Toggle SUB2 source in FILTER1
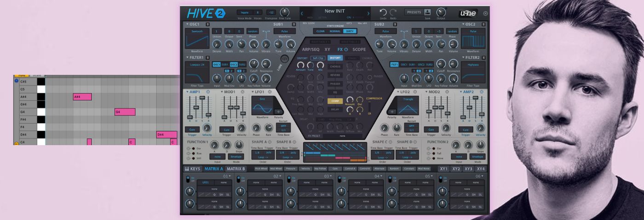This screenshot has width=644, height=220. (242, 65)
